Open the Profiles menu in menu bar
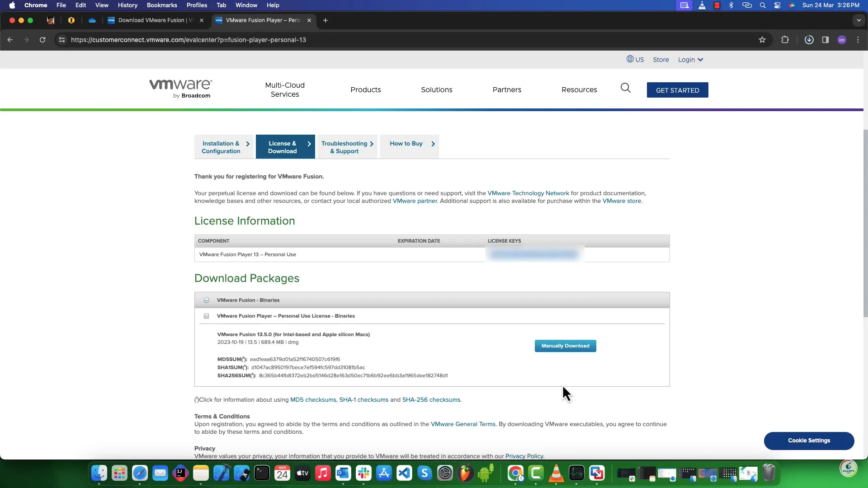This screenshot has height=488, width=868. tap(197, 5)
